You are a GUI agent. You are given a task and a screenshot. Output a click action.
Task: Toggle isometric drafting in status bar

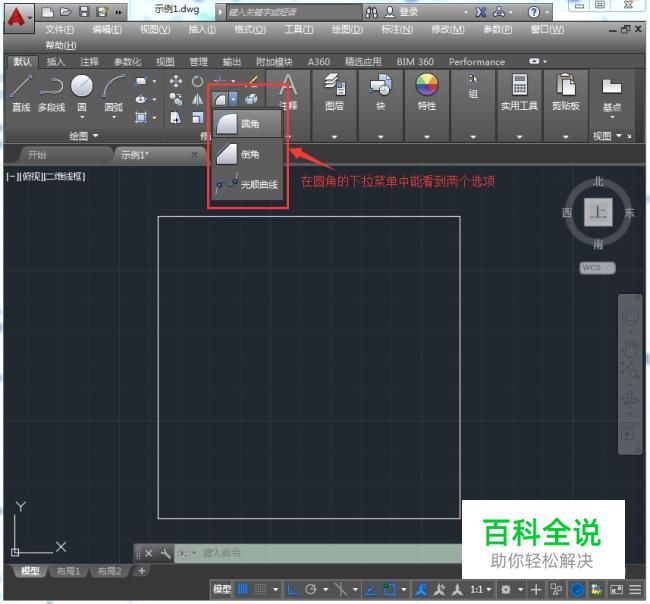coord(340,589)
